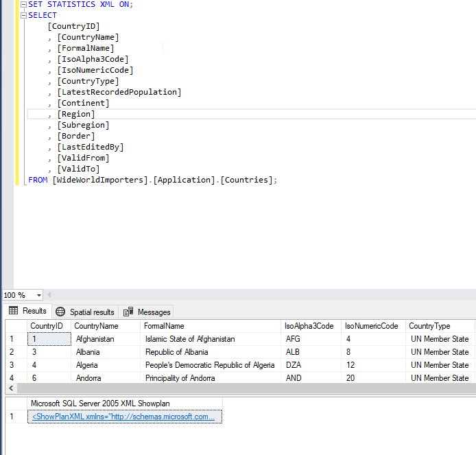Click the [LatestRecordedPopulation] column in the query

[x=119, y=92]
